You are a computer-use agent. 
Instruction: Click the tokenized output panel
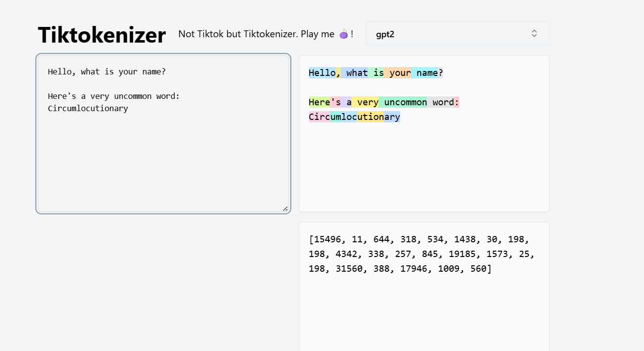click(424, 166)
